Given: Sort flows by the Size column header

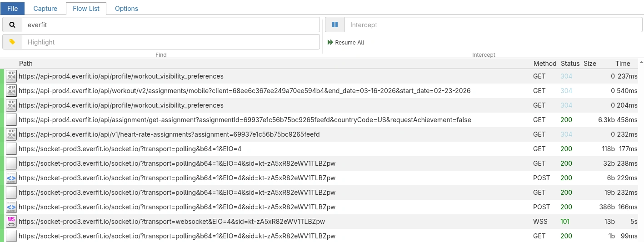Looking at the screenshot, I should point(589,64).
